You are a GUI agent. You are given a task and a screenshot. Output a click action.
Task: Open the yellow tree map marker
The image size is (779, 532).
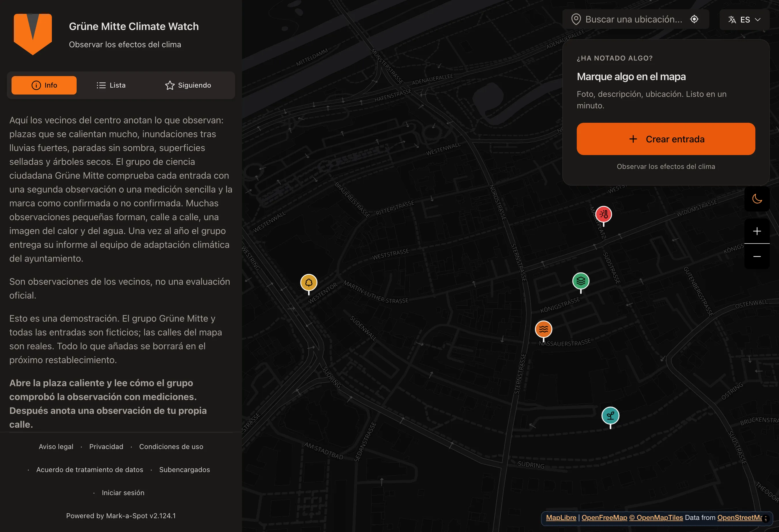pos(309,283)
